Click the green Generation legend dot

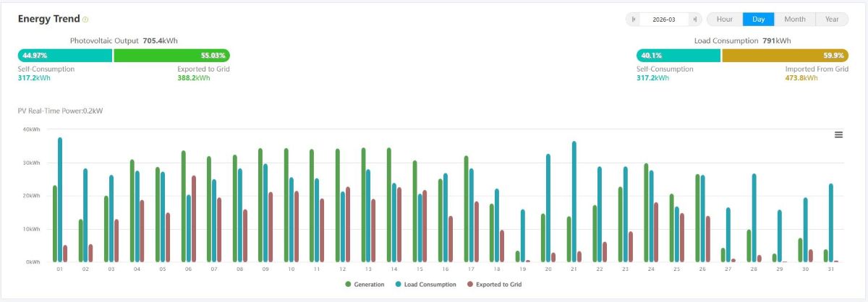coord(348,285)
